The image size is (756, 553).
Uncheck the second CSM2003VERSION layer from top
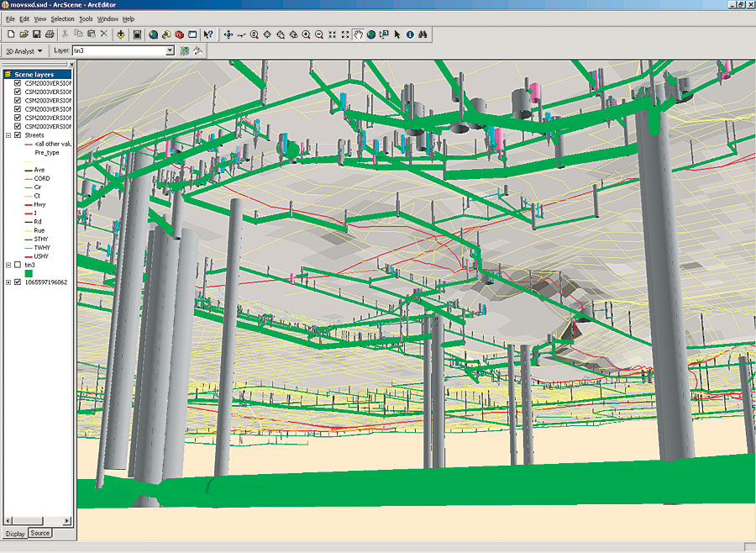(18, 92)
